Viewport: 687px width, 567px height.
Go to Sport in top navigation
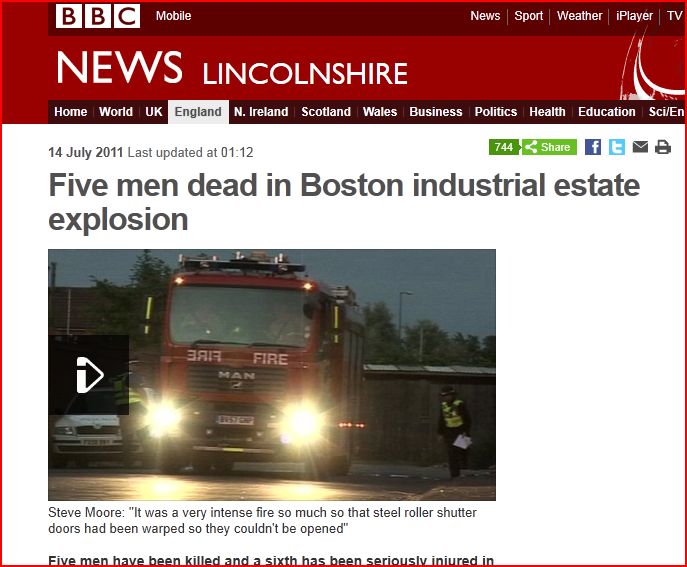528,16
